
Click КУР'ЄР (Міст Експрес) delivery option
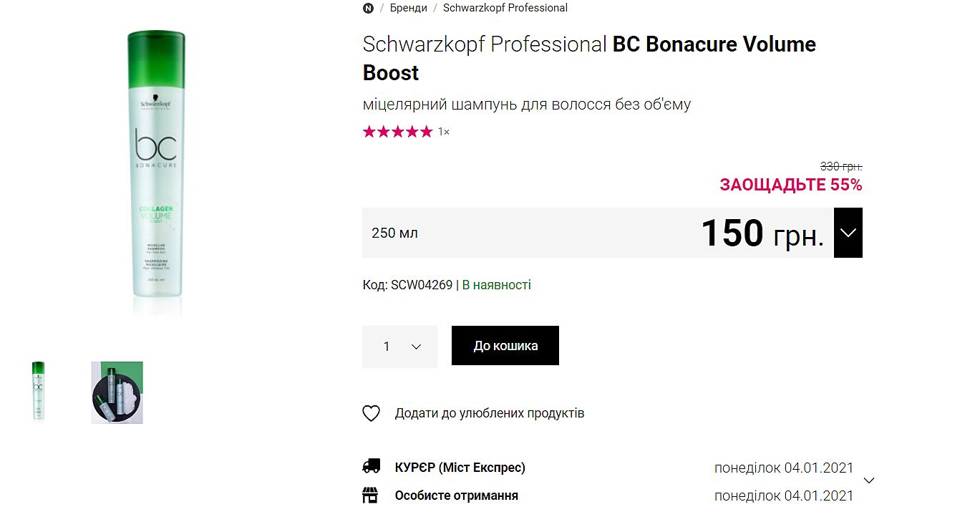(x=460, y=468)
